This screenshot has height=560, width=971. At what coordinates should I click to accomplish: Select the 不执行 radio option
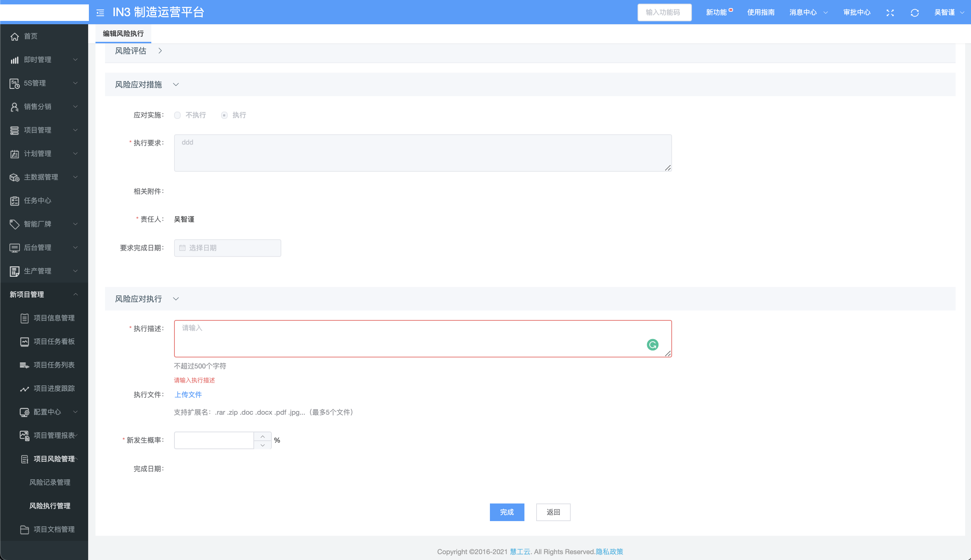pos(177,115)
